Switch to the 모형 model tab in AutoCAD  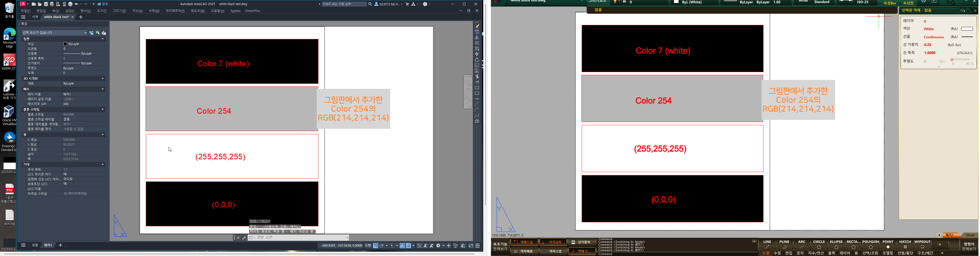pyautogui.click(x=35, y=245)
